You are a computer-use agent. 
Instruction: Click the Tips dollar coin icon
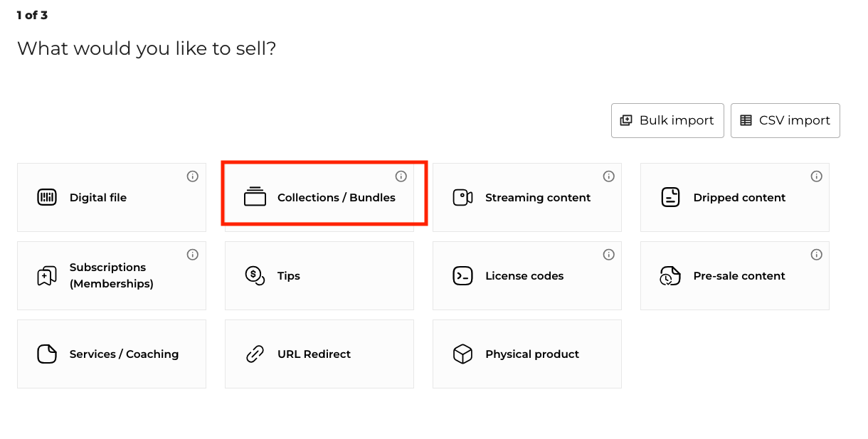(x=255, y=275)
